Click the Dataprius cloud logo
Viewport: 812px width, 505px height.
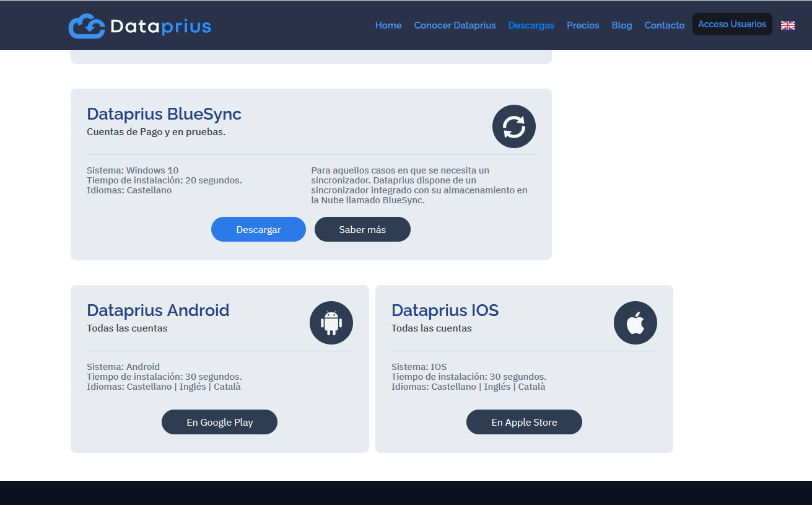[86, 25]
